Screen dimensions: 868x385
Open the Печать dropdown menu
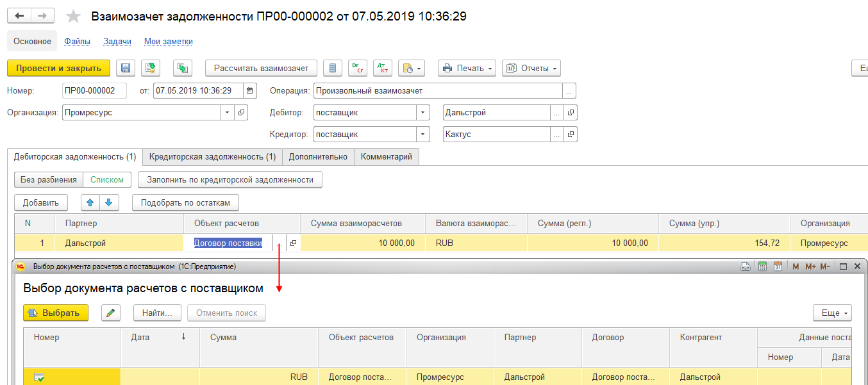tap(467, 68)
